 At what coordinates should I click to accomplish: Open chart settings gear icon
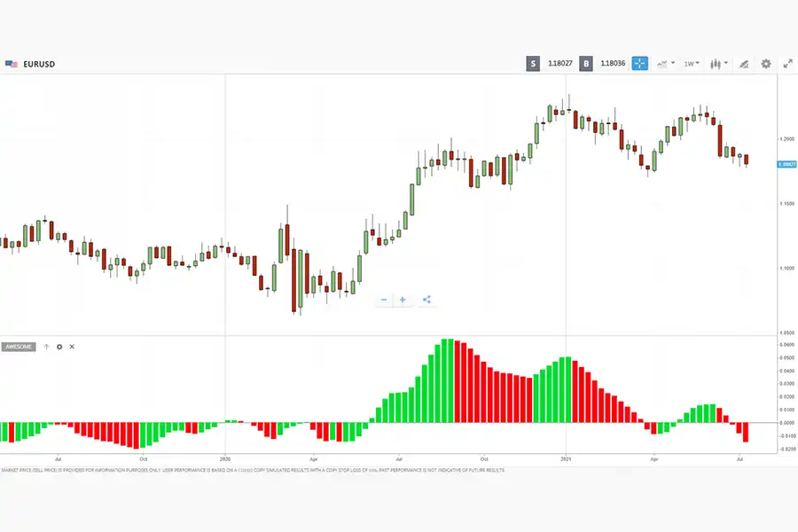tap(766, 64)
